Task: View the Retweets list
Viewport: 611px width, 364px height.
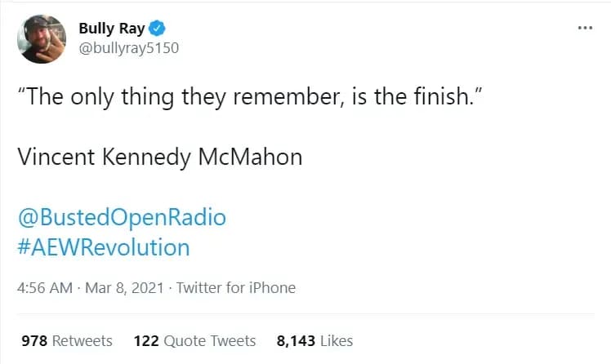Action: click(x=83, y=340)
